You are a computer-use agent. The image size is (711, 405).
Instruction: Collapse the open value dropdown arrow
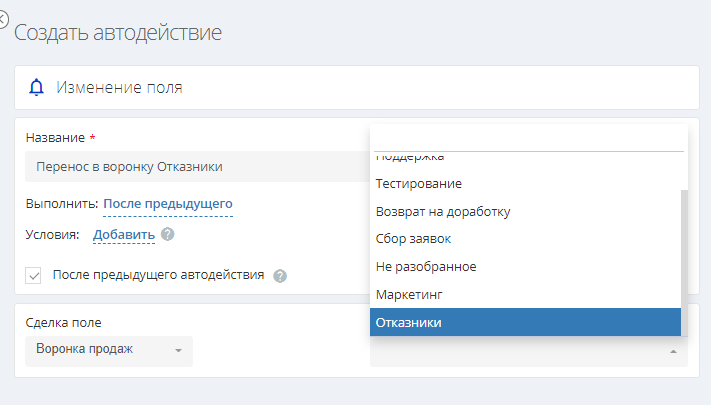coord(673,351)
